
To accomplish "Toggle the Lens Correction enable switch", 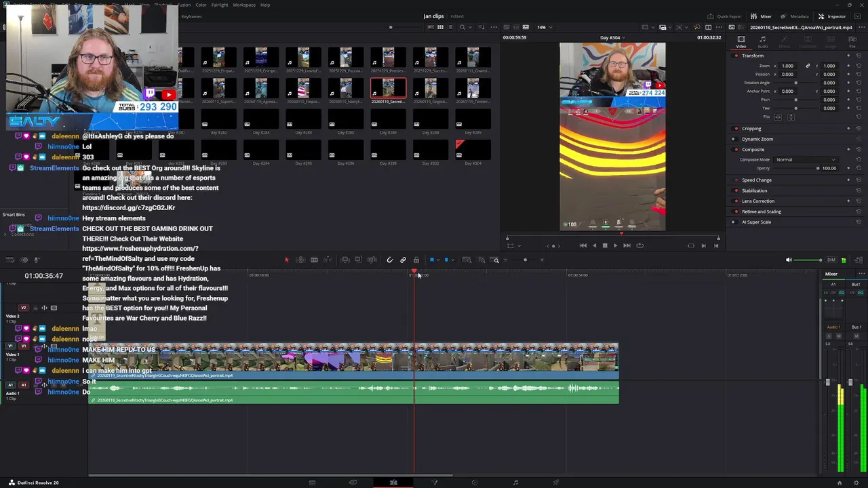I will coord(736,201).
